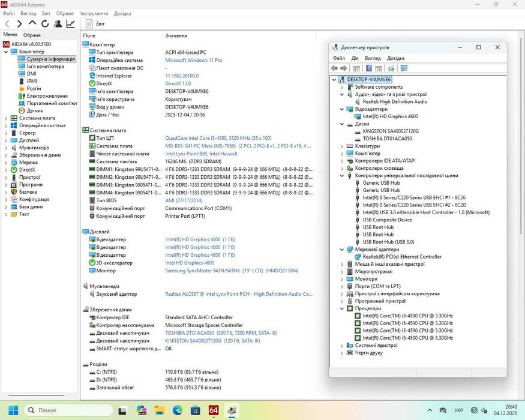Expand Software components in Device Manager
Viewport: 525px width, 420px height.
coord(342,87)
